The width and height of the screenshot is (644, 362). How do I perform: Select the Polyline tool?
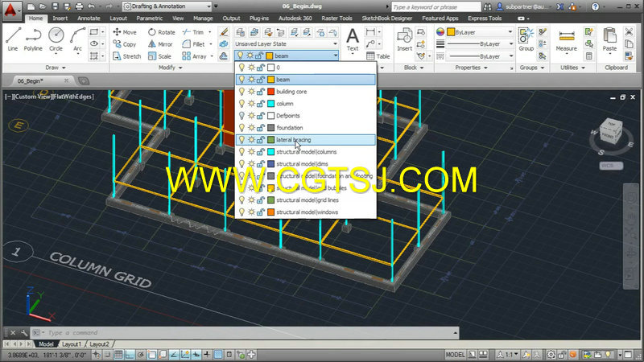[33, 39]
